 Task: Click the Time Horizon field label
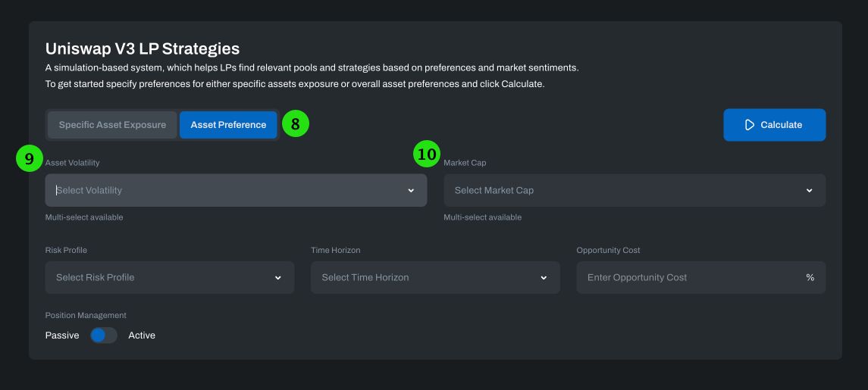336,250
